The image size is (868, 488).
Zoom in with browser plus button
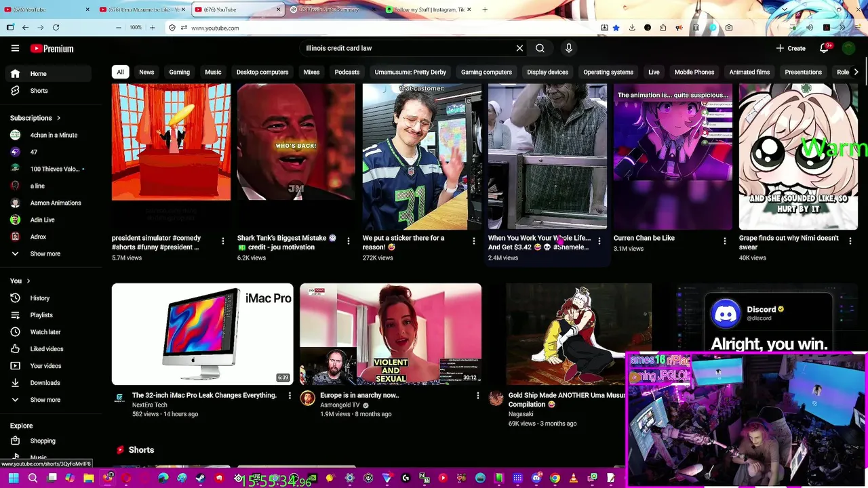[x=152, y=28]
